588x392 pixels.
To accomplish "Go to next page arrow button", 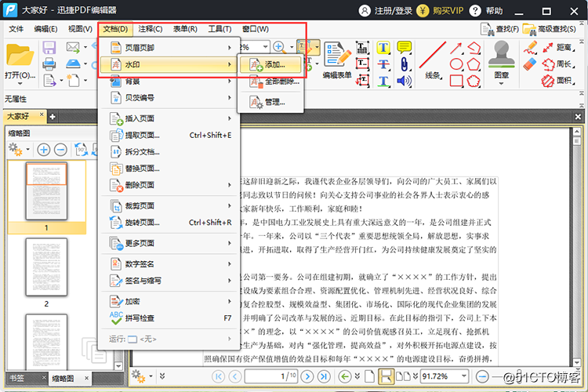I will [x=307, y=376].
